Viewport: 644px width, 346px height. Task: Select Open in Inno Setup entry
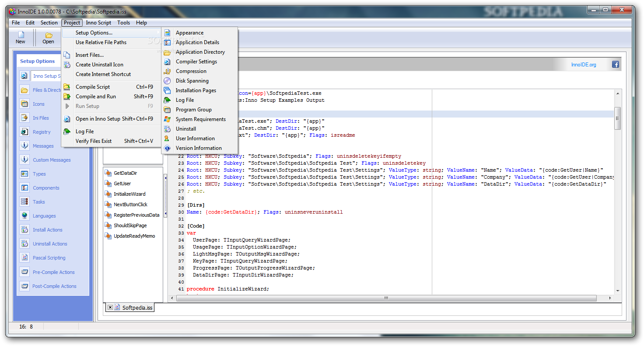point(112,119)
